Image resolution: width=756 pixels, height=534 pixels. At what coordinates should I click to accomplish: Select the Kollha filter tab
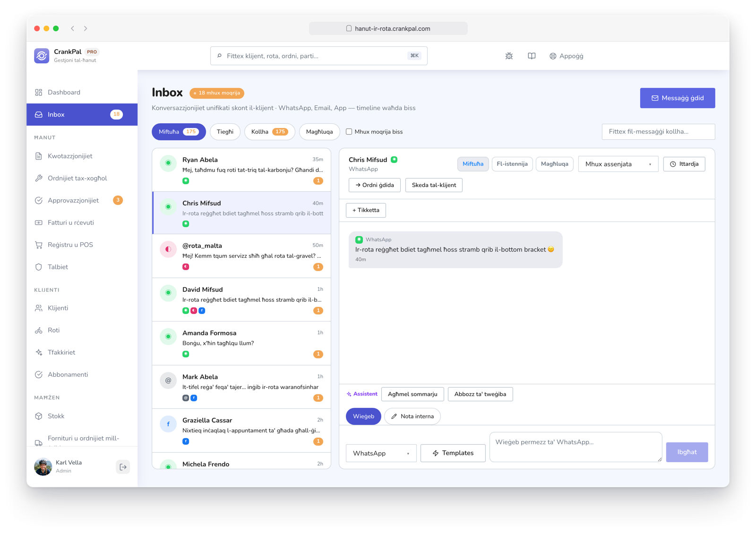coord(269,132)
